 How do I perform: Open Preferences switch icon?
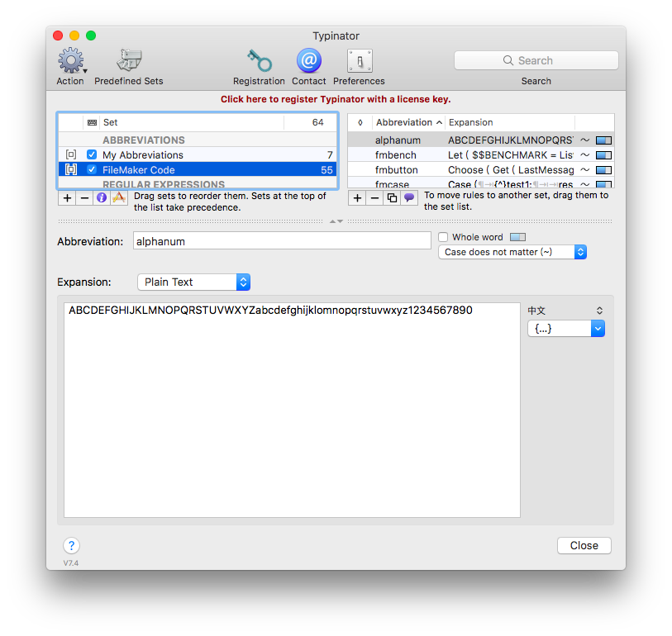359,61
